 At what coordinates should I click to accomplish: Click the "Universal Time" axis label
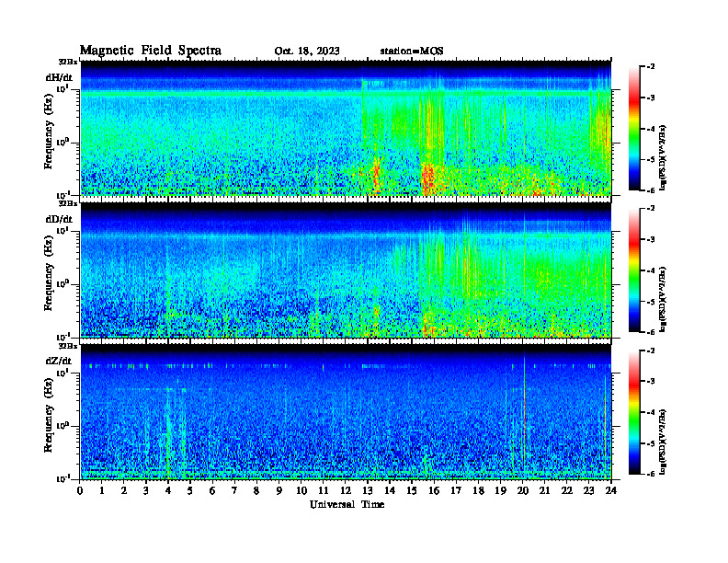pyautogui.click(x=347, y=504)
